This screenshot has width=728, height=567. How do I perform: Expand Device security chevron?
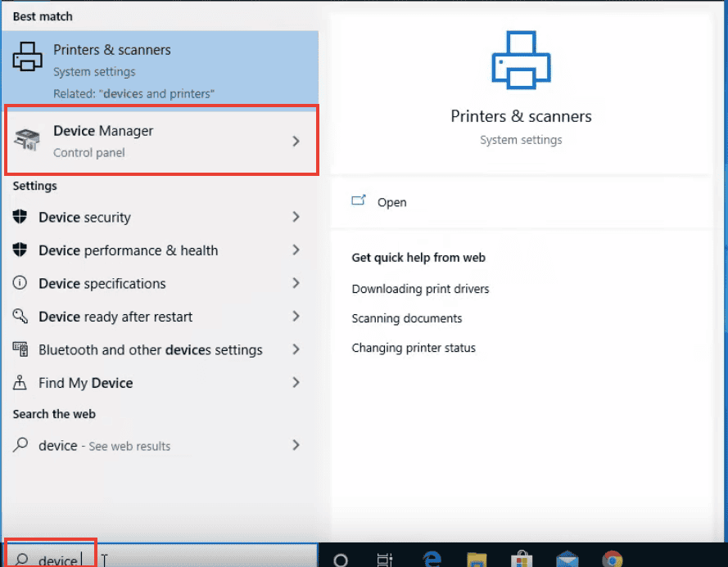(x=296, y=217)
